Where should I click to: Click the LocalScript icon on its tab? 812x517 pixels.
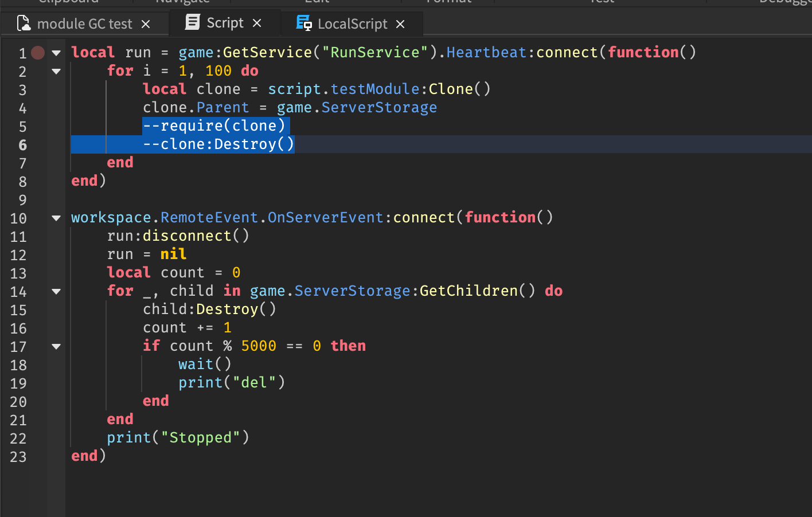tap(303, 23)
